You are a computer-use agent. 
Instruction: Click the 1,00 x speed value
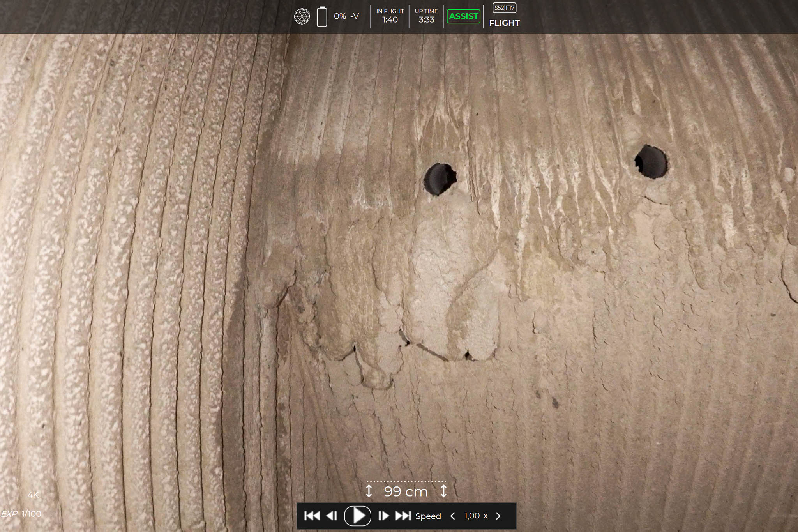click(x=475, y=516)
